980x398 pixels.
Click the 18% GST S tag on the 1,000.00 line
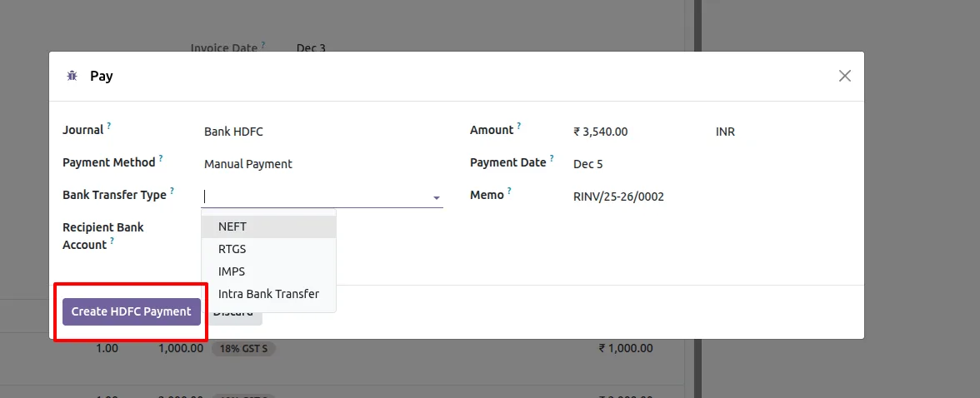coord(243,349)
